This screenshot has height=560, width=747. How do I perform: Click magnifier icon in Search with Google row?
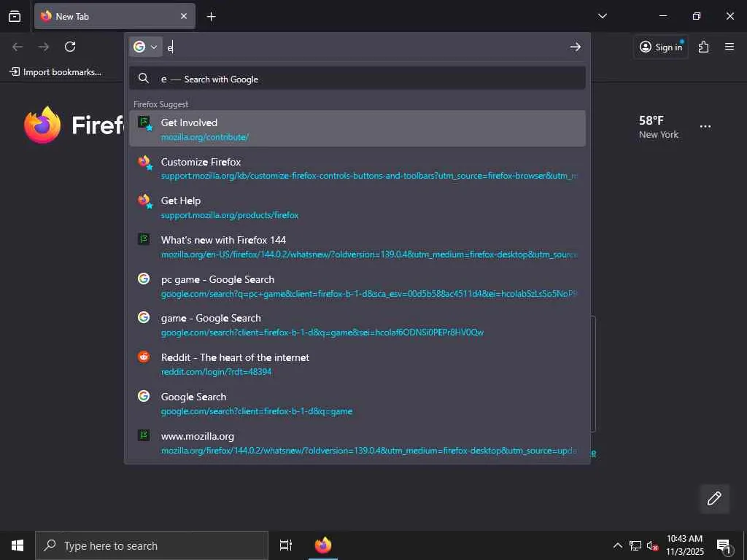(x=144, y=78)
